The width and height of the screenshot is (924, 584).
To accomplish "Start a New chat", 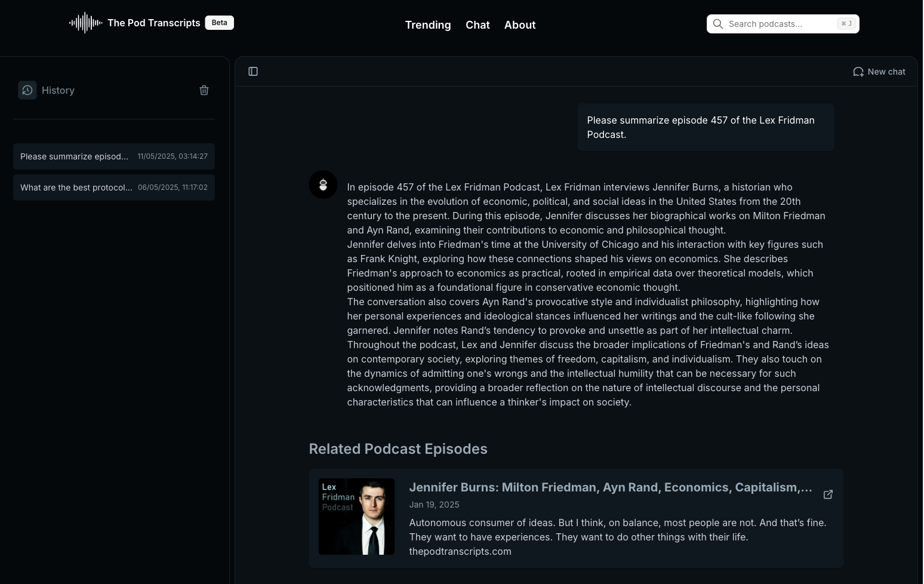I will click(x=879, y=72).
